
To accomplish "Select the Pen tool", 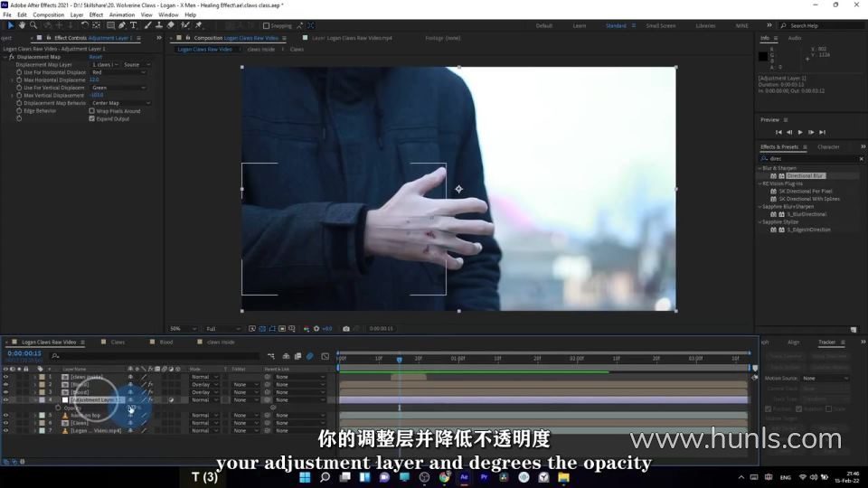I will (x=122, y=25).
